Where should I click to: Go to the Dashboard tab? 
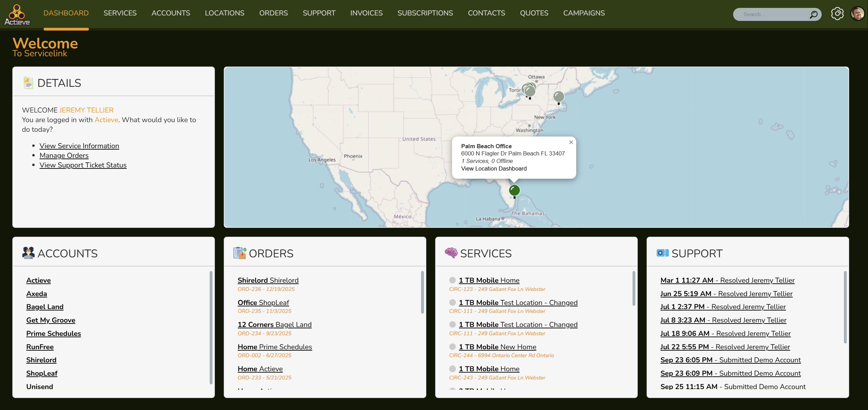[66, 13]
